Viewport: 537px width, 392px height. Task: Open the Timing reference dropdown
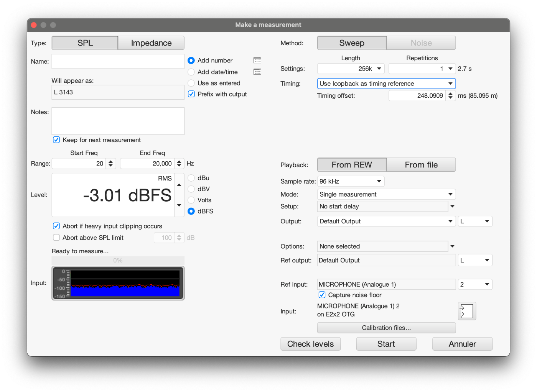coord(386,84)
